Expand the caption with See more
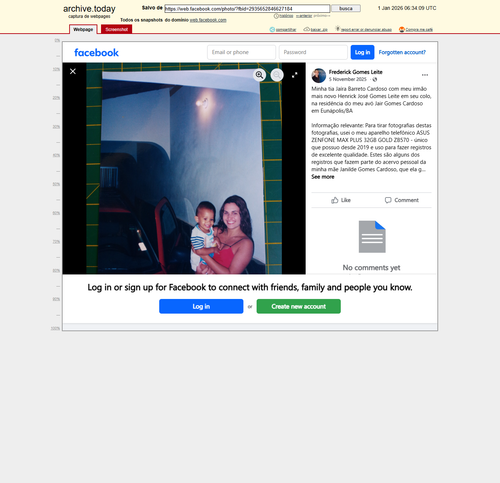The image size is (500, 483). (x=323, y=177)
